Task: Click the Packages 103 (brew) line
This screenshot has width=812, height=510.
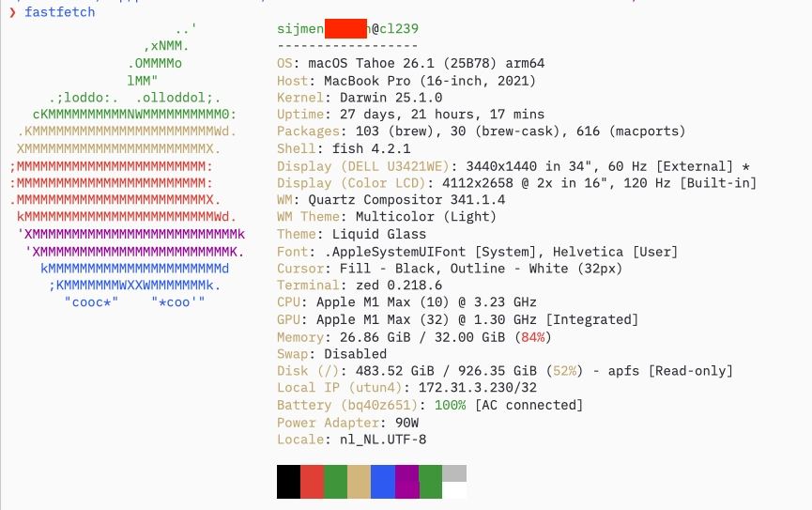Action: 481,131
